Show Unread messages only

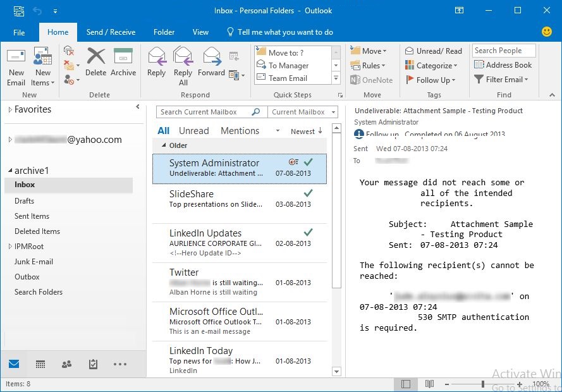point(194,131)
